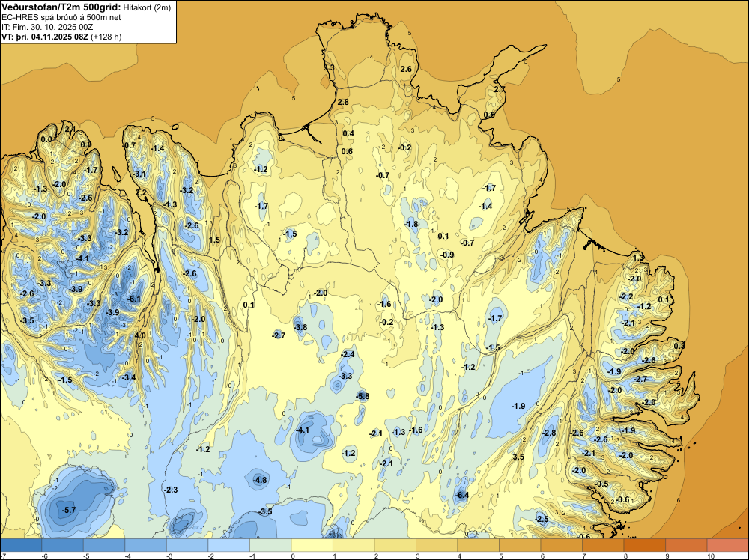This screenshot has width=749, height=560.
Task: Click the -1.8 temperature value
Action: coord(411,224)
